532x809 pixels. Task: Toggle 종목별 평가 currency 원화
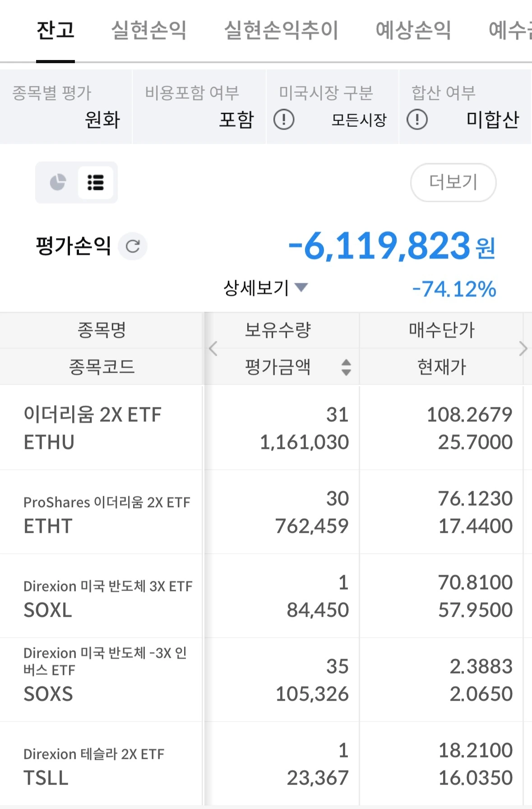66,107
